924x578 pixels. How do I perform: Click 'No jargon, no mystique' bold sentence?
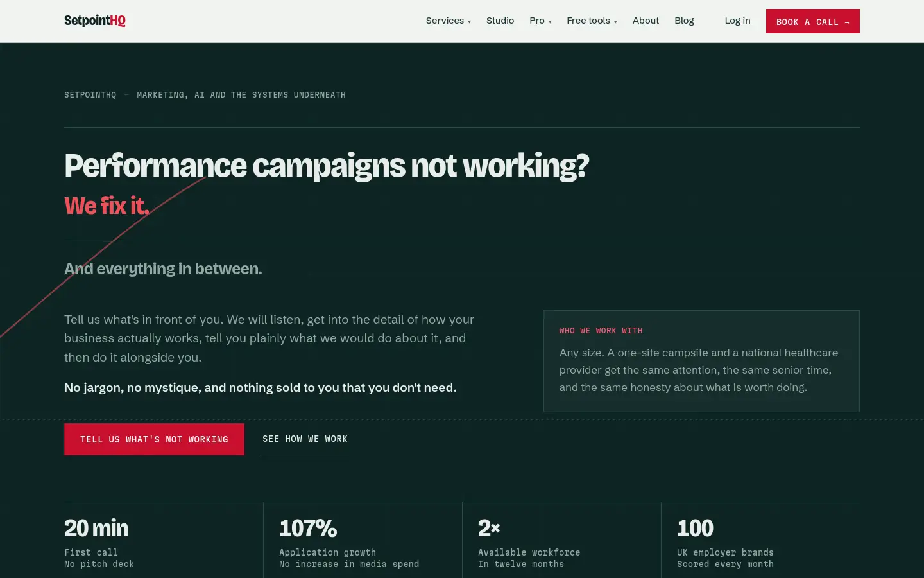pyautogui.click(x=261, y=388)
